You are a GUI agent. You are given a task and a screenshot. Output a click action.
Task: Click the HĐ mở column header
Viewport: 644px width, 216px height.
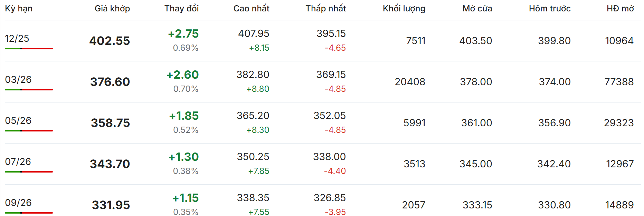tap(620, 9)
